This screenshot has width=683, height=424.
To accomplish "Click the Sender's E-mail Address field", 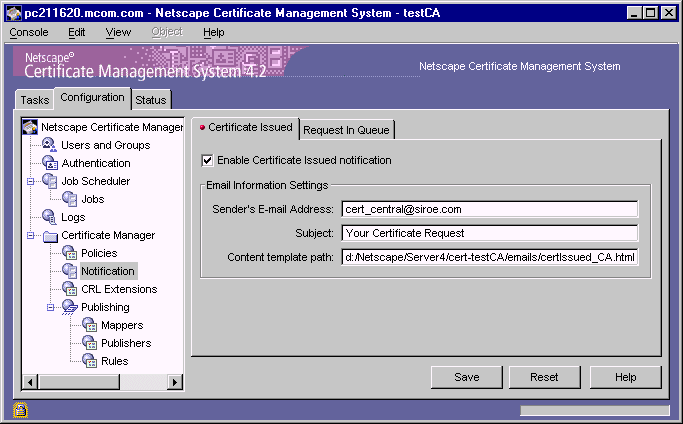I will click(x=490, y=209).
